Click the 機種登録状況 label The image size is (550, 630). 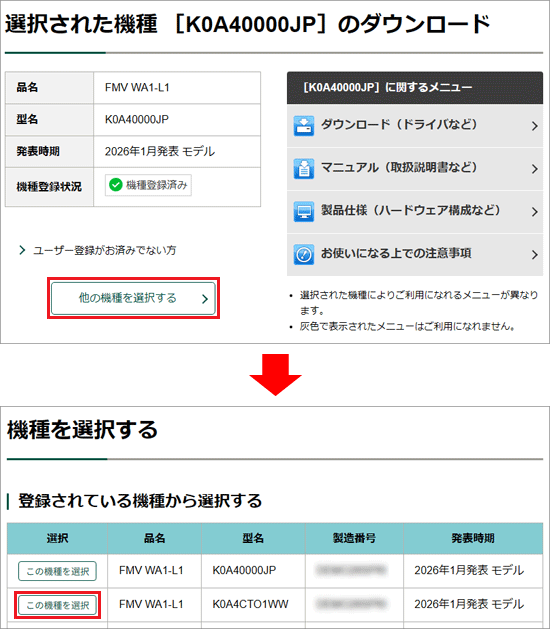(49, 187)
